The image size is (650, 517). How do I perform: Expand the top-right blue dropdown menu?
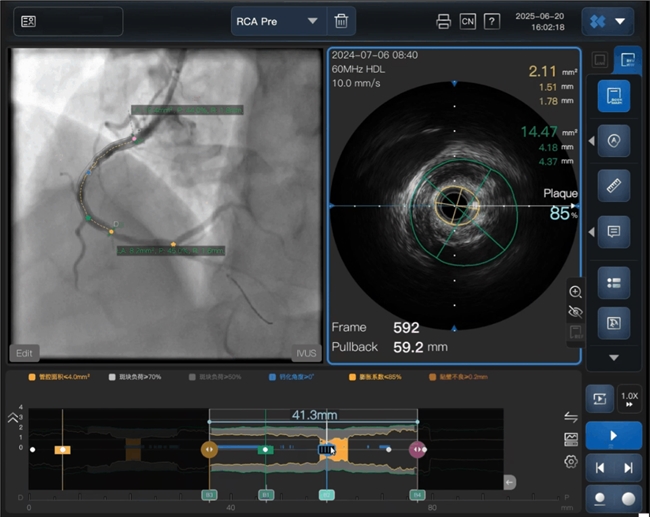(608, 21)
